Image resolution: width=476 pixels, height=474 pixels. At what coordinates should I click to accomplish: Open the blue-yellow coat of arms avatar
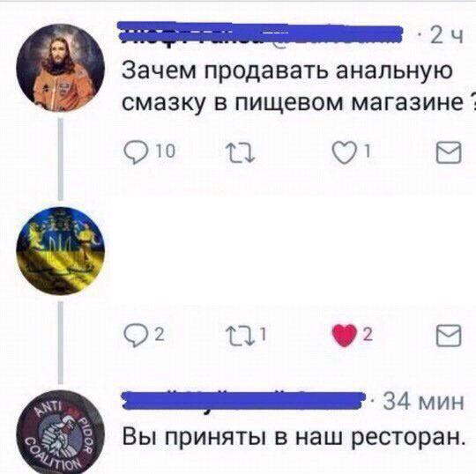tap(61, 250)
